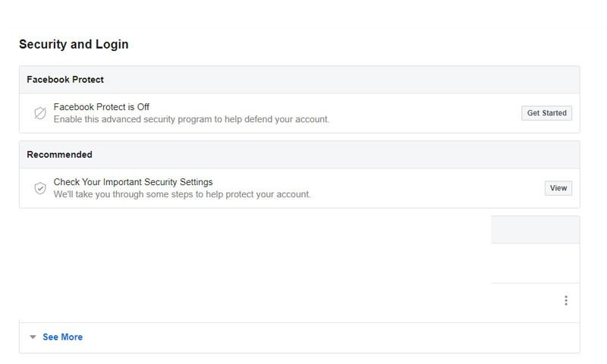The height and width of the screenshot is (364, 607).
Task: Click the blank gray section header bar
Action: coord(535,230)
